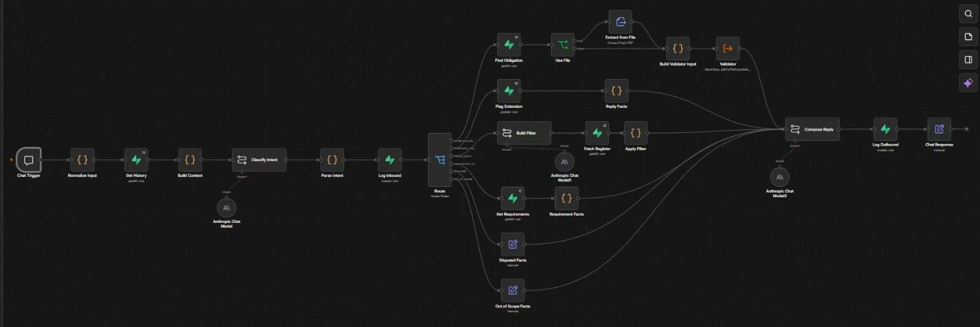
Task: Click the Requirement Facts code node
Action: (x=567, y=198)
